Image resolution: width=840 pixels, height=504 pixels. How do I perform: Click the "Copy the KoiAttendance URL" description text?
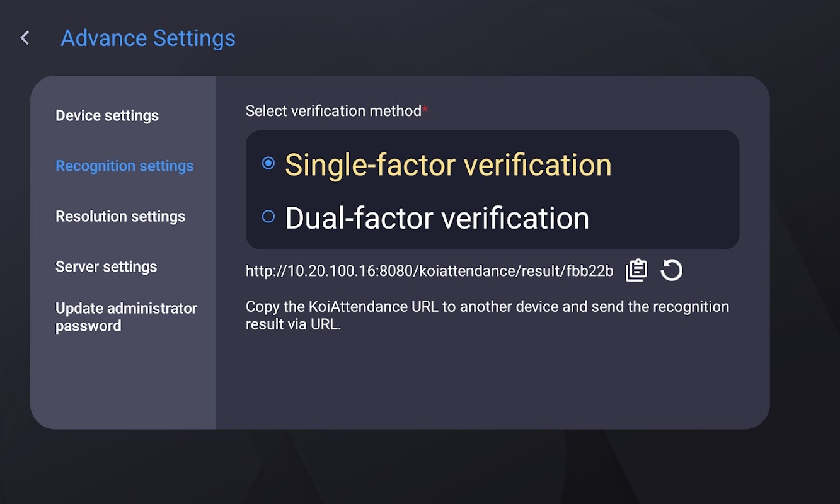(x=486, y=307)
